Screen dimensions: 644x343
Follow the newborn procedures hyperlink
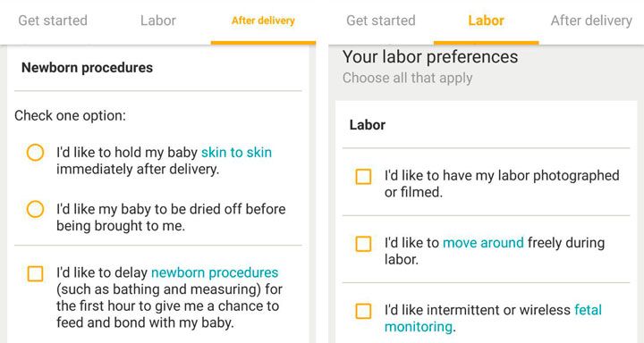pyautogui.click(x=215, y=272)
